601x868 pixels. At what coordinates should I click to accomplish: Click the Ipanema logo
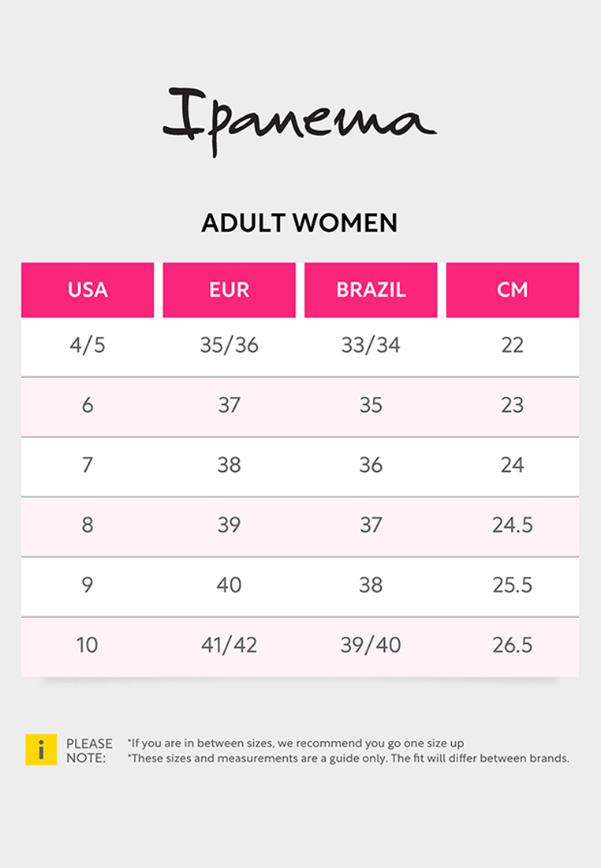point(300,122)
